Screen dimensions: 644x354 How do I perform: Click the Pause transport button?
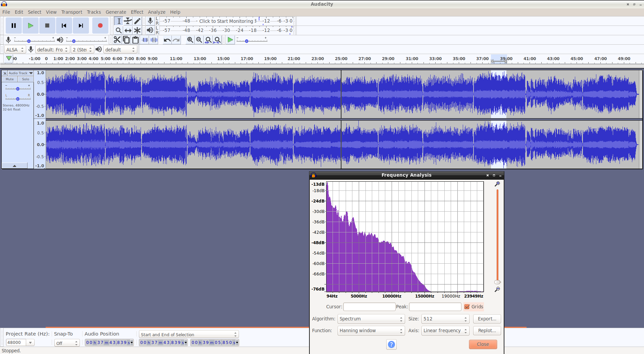tap(14, 26)
